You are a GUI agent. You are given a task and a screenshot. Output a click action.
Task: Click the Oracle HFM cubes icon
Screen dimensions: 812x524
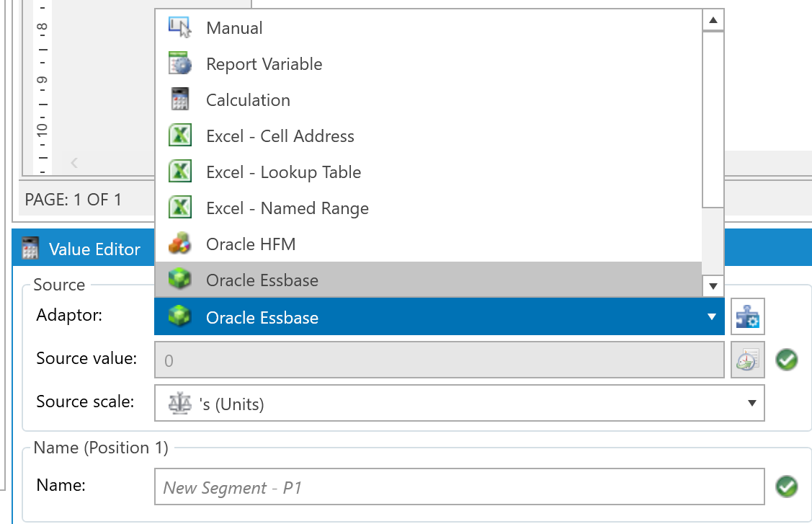[x=179, y=244]
